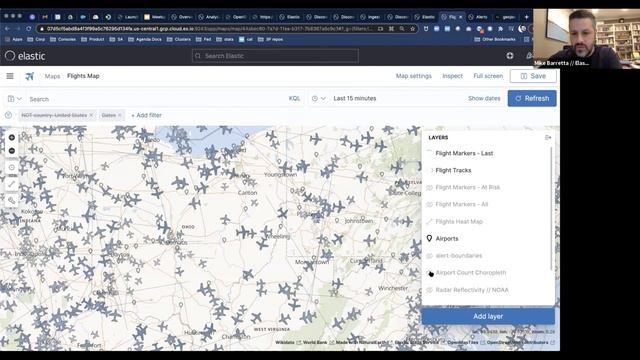This screenshot has height=360, width=640.
Task: Close the active Flights Map browser tab
Action: coord(460,17)
